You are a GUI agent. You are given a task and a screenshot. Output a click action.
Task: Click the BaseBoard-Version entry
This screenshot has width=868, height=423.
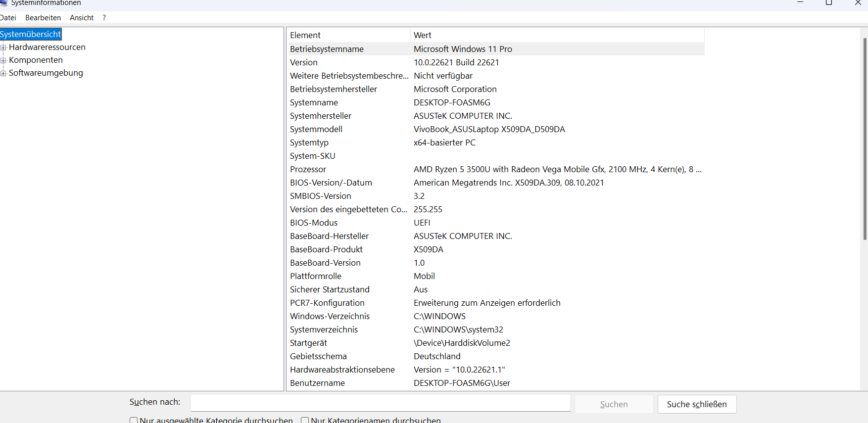[x=325, y=263]
